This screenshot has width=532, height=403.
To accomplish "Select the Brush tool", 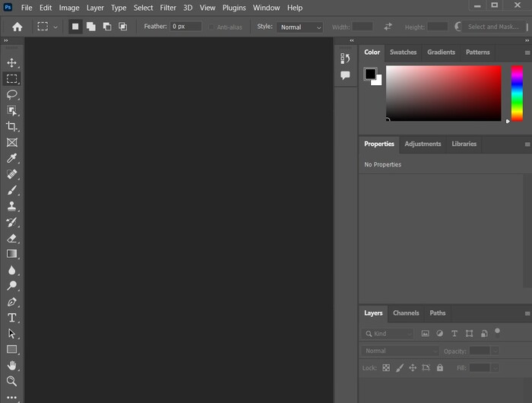I will (x=11, y=190).
